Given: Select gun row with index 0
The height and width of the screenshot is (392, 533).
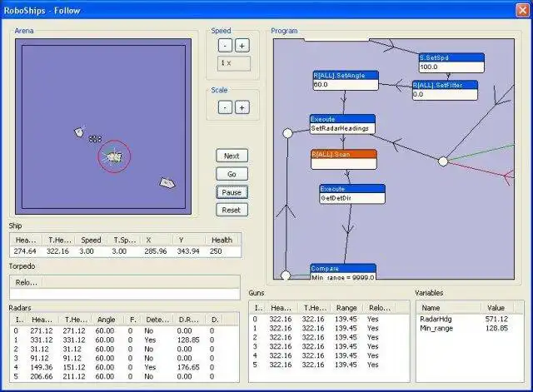Looking at the screenshot, I should tap(329, 319).
